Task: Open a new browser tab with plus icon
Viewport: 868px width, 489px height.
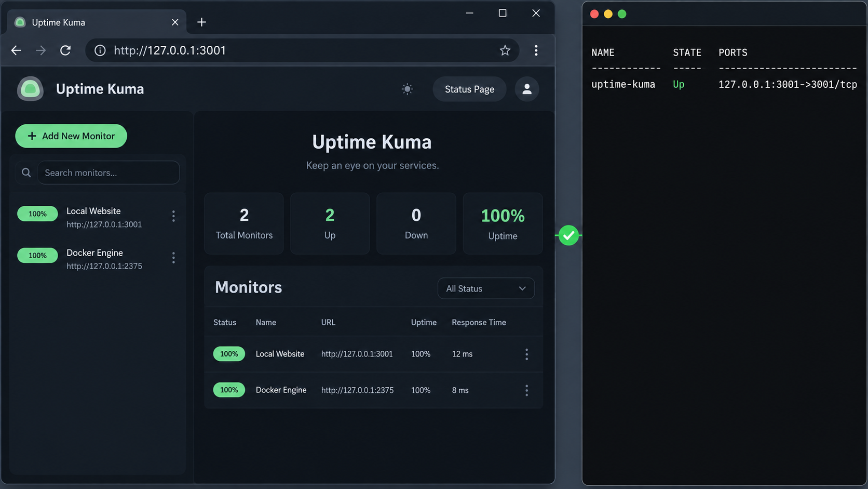Action: click(202, 22)
